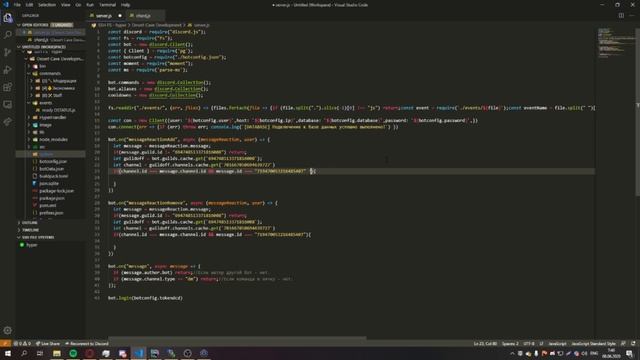Click the feedback icon in status bar
Screen dimensions: 640x360
tap(623, 344)
